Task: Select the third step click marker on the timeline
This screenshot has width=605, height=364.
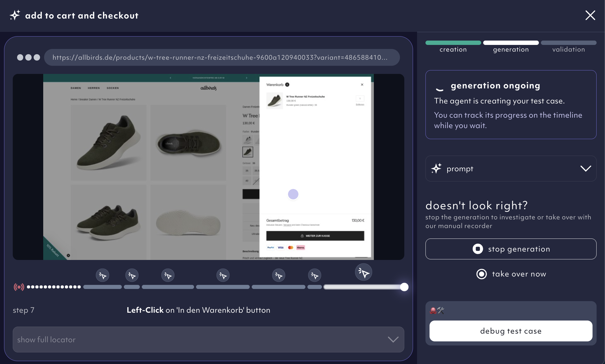Action: pyautogui.click(x=168, y=275)
